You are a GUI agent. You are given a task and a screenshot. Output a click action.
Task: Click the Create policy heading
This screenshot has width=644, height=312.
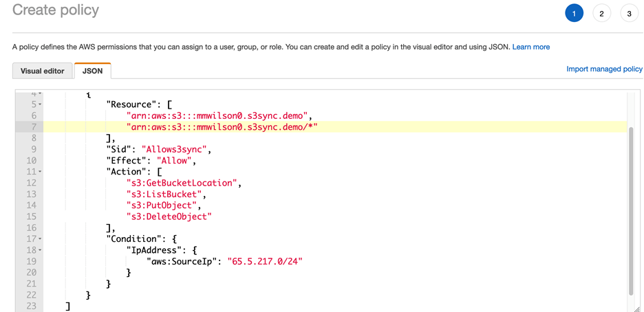[56, 10]
